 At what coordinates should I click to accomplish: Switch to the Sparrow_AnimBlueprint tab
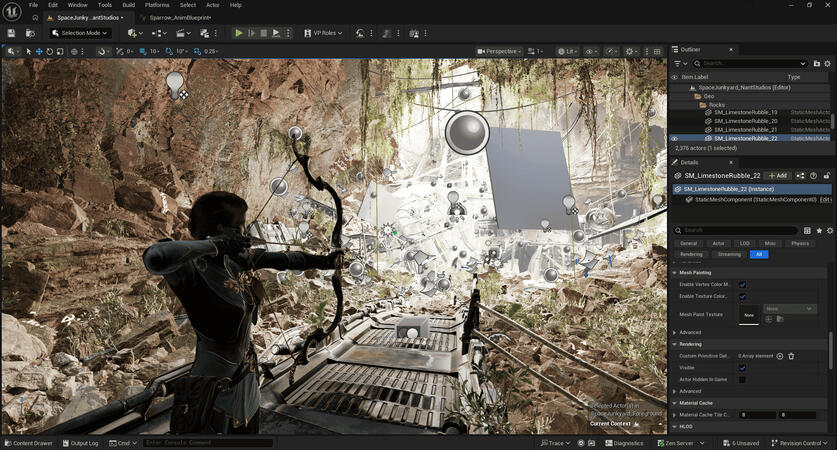(x=180, y=18)
